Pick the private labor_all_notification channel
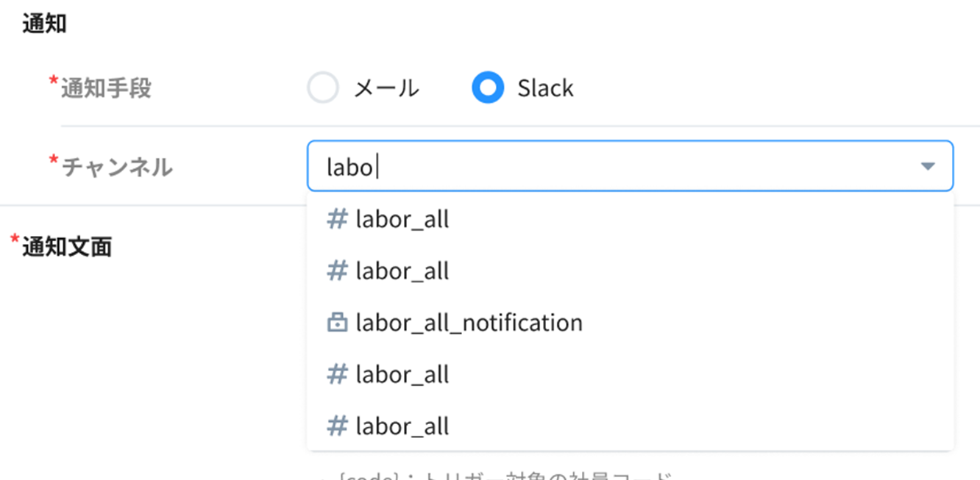Viewport: 980px width, 480px height. (x=469, y=323)
